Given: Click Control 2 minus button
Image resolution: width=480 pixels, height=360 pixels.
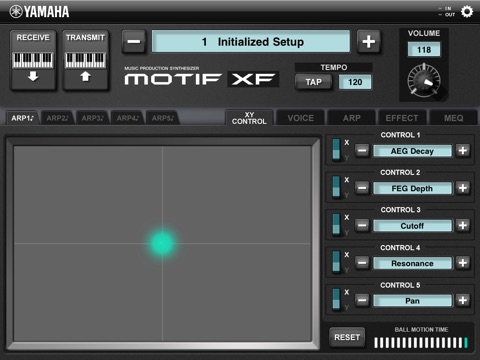Looking at the screenshot, I should (x=362, y=188).
